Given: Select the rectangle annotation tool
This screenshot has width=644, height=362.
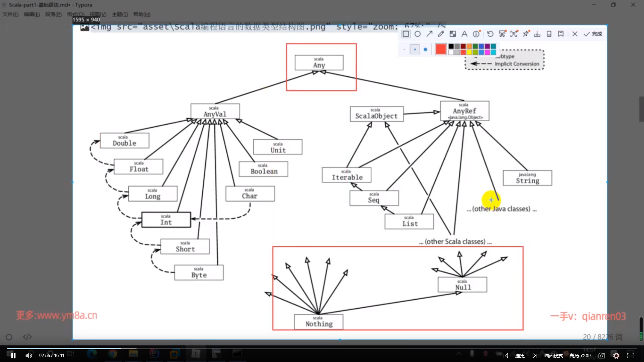Looking at the screenshot, I should coord(406,34).
